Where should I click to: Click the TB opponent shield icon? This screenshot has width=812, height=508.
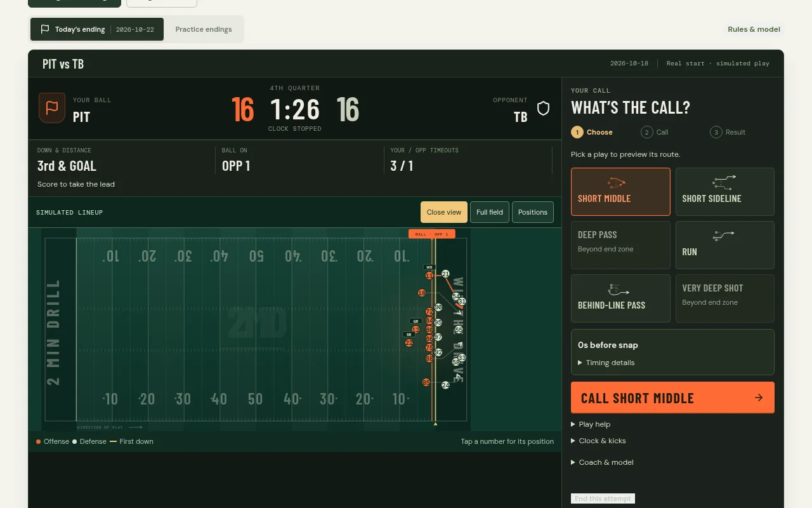point(543,108)
